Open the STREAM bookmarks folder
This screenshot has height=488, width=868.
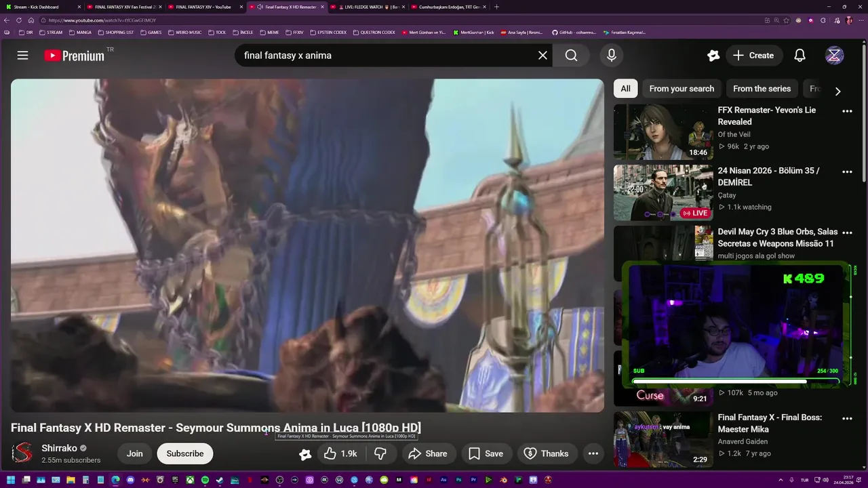(51, 32)
